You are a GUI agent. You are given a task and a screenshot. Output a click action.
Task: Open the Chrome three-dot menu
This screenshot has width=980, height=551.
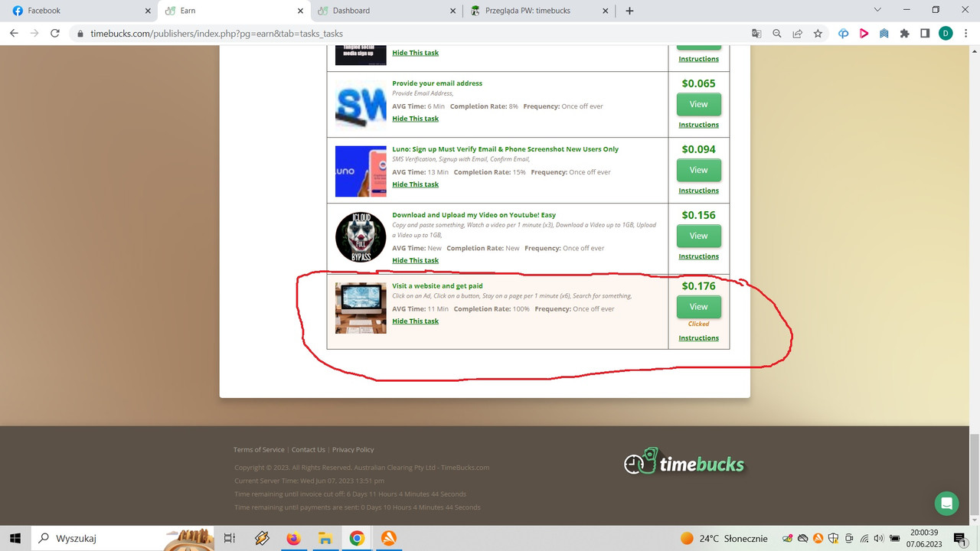(966, 34)
